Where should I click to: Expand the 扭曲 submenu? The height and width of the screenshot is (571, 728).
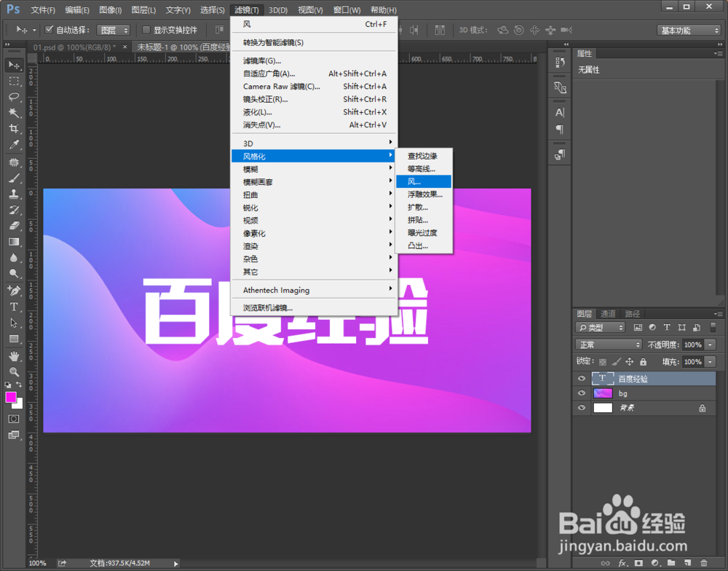coord(314,194)
